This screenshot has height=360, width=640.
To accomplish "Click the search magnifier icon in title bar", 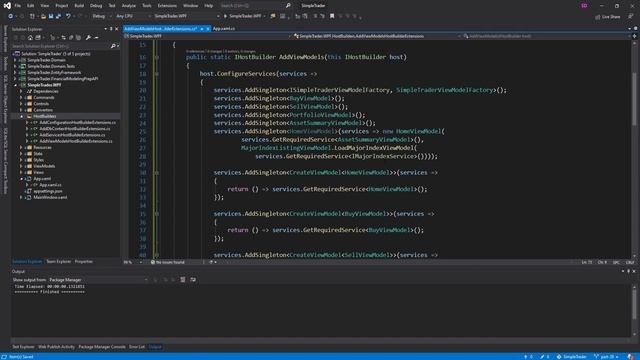I will [x=288, y=6].
